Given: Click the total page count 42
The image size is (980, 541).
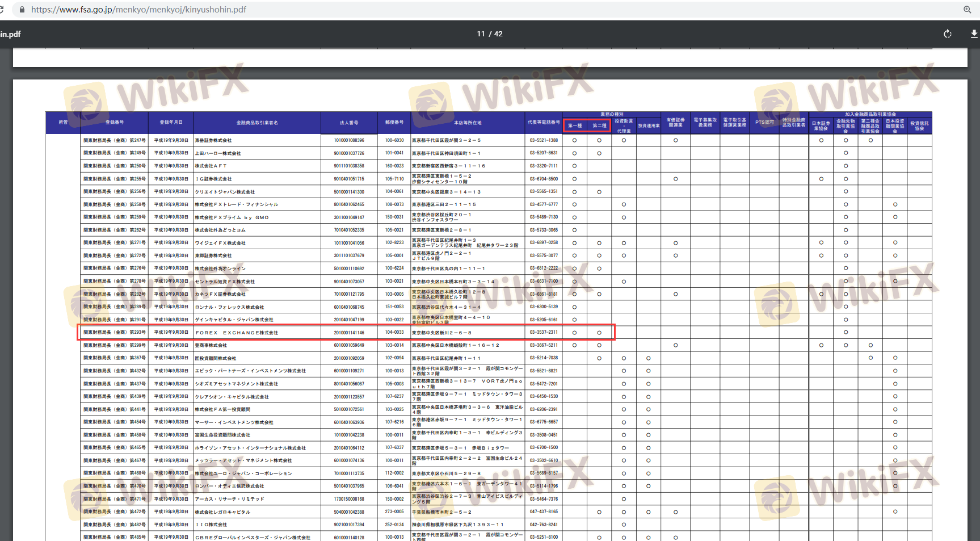Looking at the screenshot, I should pos(498,34).
